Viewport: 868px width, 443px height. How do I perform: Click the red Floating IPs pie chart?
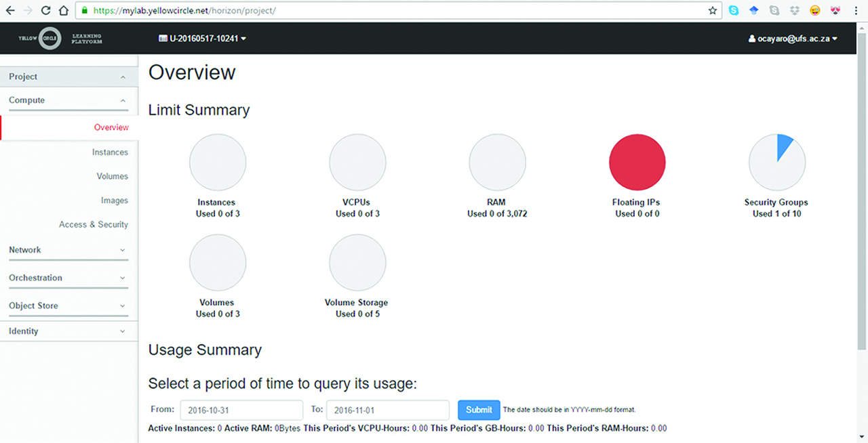coord(637,163)
